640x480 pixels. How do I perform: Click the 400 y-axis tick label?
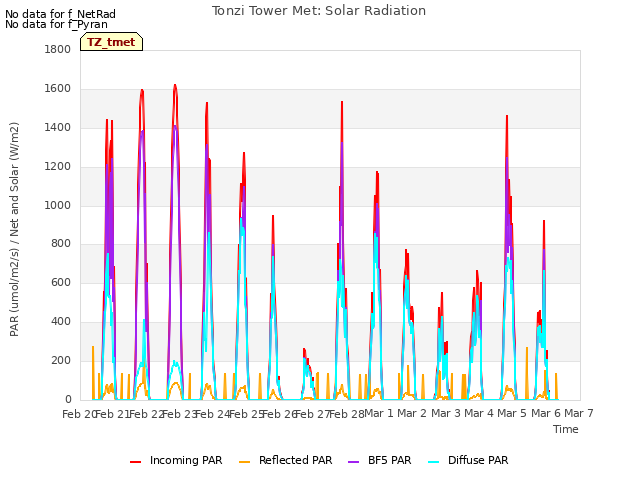61,322
